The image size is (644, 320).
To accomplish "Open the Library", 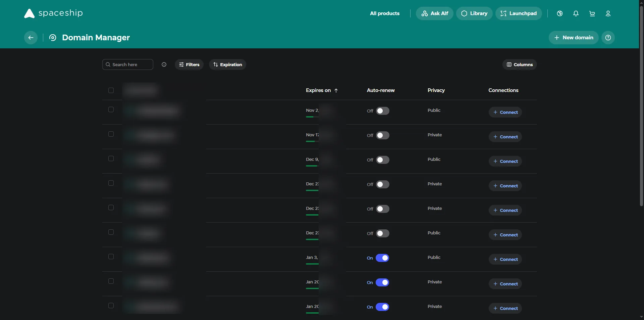I will tap(474, 13).
